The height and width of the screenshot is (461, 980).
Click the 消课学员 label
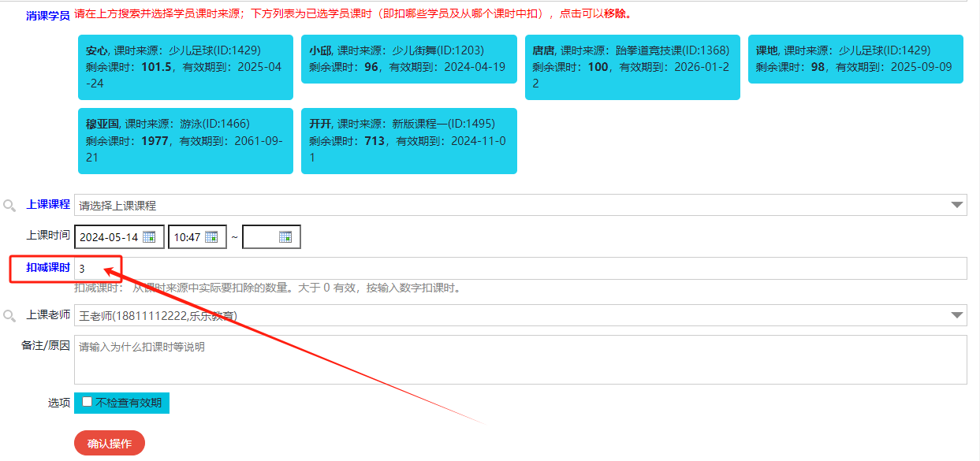[x=48, y=15]
